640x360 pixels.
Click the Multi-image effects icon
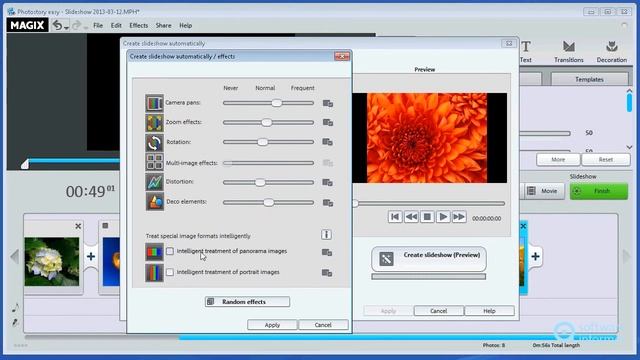pyautogui.click(x=154, y=162)
